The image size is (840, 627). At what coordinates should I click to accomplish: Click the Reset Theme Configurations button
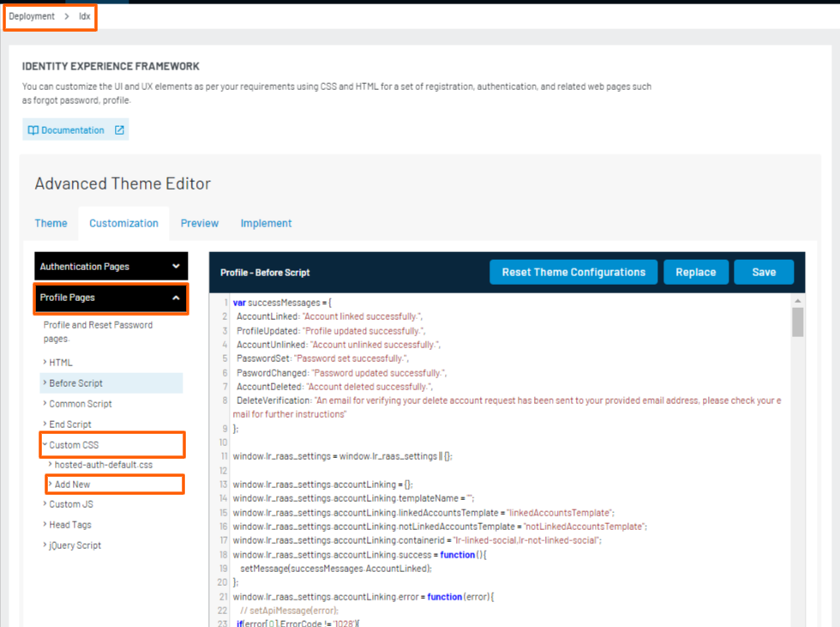573,272
